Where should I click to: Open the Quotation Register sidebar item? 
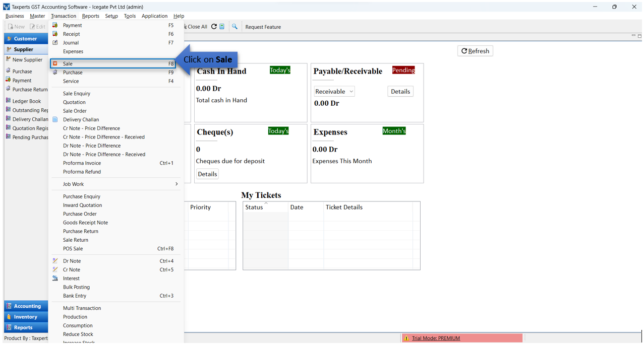tap(27, 128)
